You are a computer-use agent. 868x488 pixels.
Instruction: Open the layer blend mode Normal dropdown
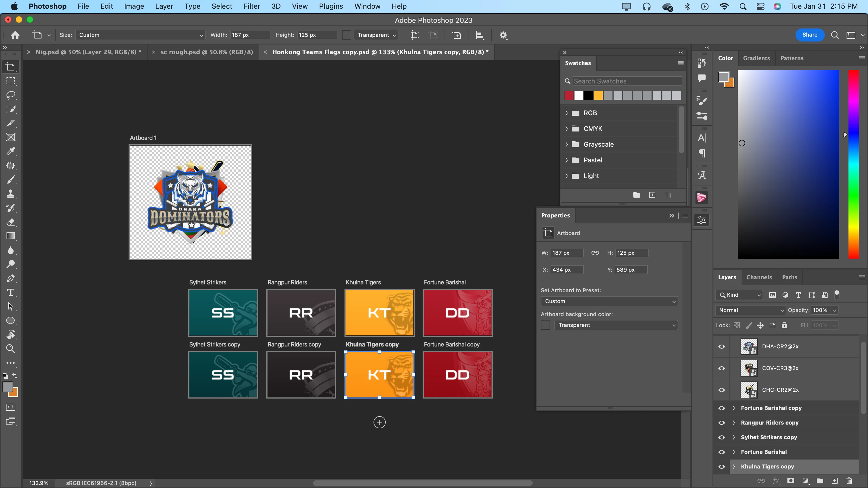coord(750,310)
